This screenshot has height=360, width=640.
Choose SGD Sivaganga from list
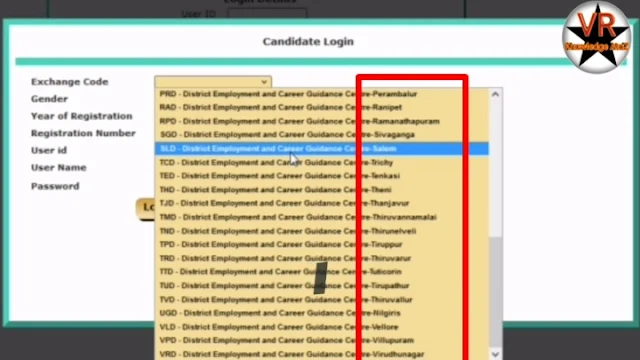322,135
